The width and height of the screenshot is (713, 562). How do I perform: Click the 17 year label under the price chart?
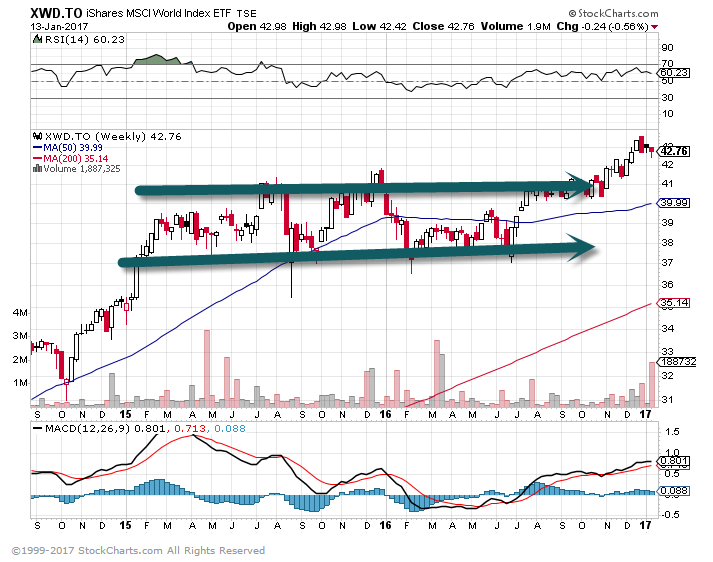tap(645, 414)
